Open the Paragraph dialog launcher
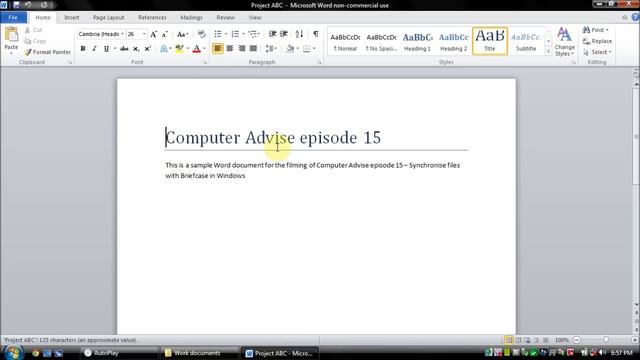 (x=319, y=62)
